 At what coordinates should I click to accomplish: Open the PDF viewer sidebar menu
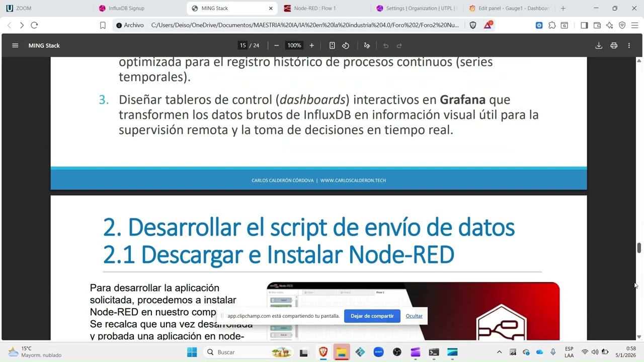pyautogui.click(x=15, y=45)
